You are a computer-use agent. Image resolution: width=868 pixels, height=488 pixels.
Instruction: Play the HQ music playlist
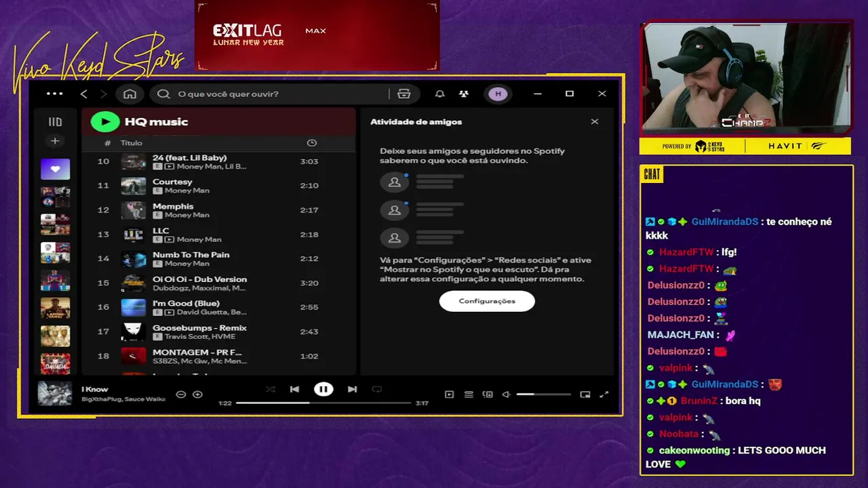pos(105,122)
